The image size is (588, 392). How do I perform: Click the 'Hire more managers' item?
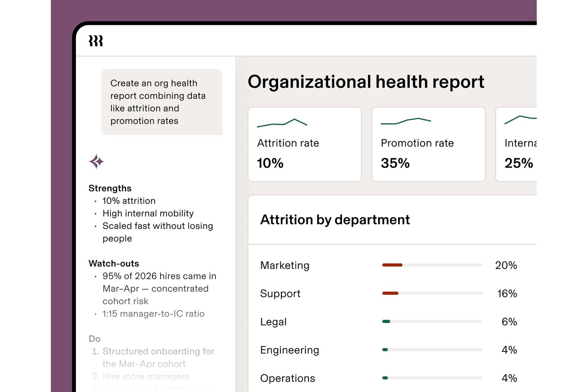tap(146, 377)
